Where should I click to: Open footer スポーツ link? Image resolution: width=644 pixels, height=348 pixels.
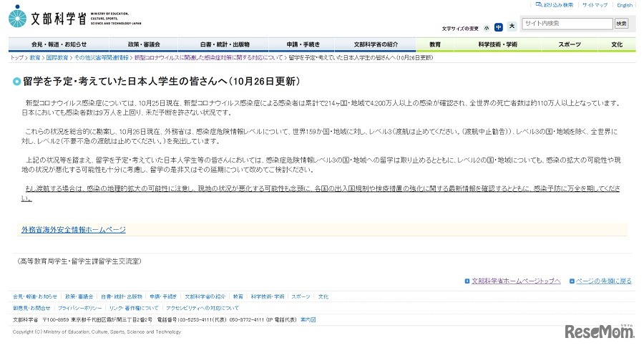pos(301,296)
